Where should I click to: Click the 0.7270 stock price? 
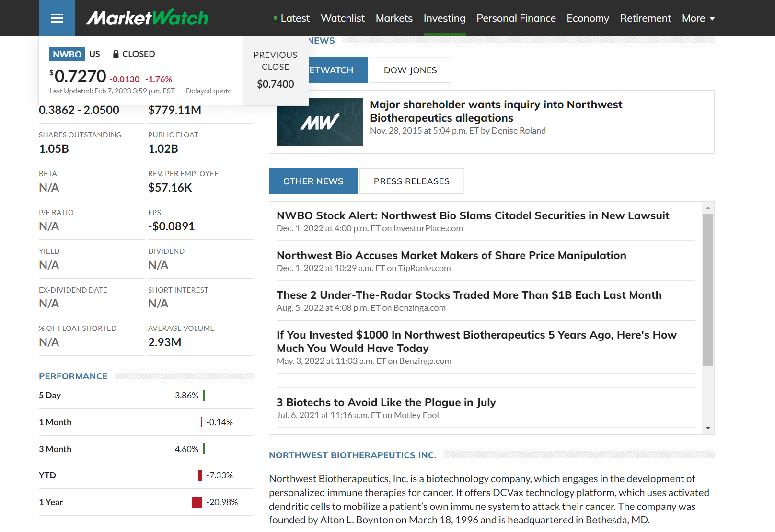point(80,76)
